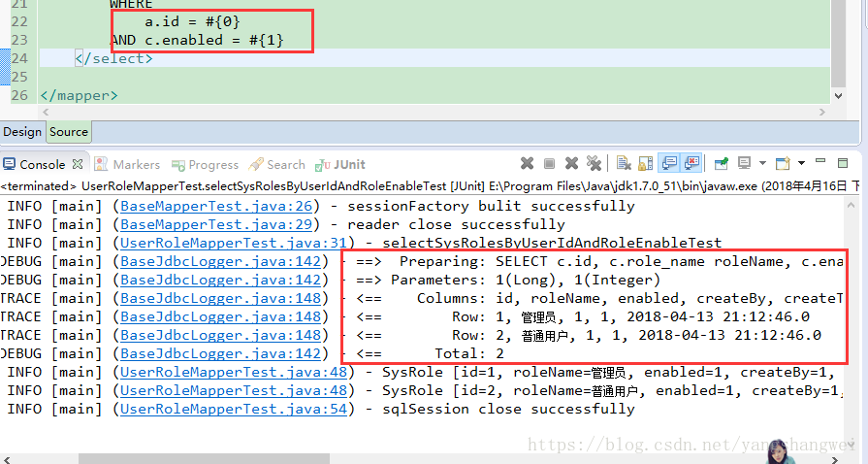
Task: Toggle Scroll Lock in the console toolbar
Action: click(x=644, y=164)
